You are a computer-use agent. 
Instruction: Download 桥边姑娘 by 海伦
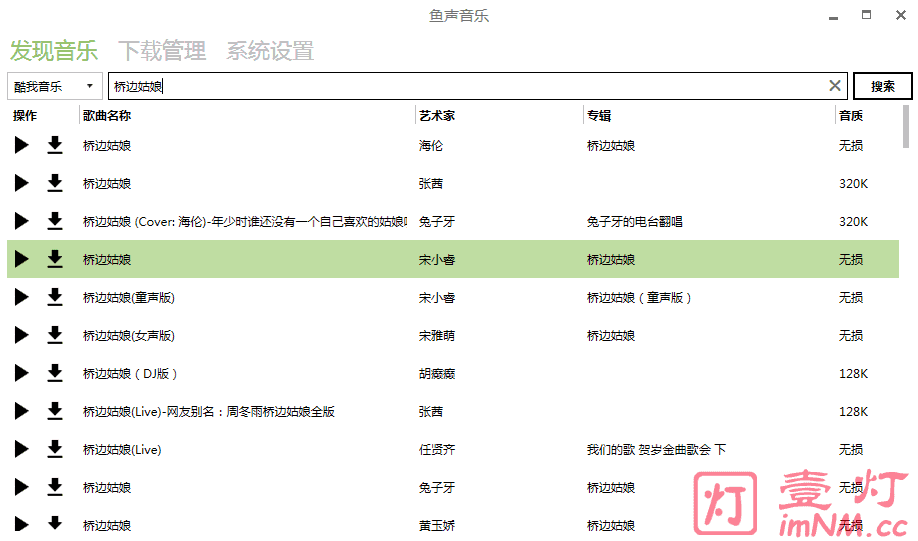click(x=55, y=146)
